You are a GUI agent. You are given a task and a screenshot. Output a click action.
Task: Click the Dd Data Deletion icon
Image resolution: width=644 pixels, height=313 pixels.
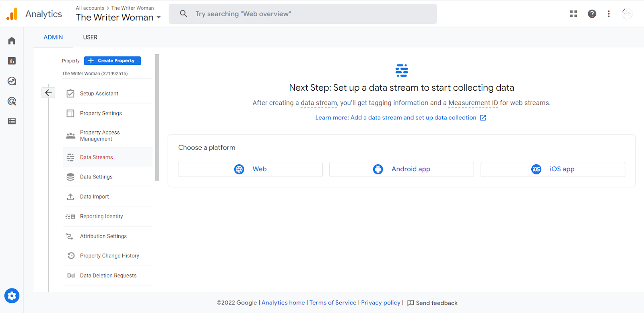(71, 276)
